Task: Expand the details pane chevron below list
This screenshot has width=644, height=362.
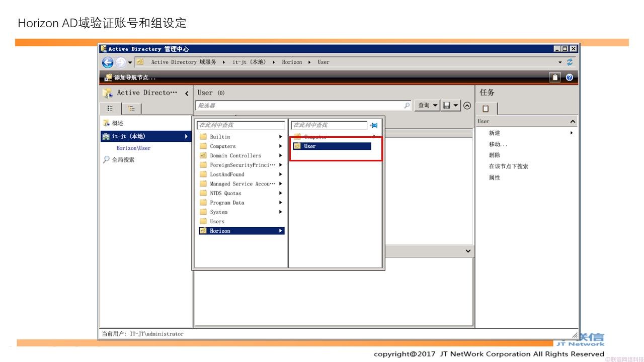Action: pyautogui.click(x=468, y=251)
